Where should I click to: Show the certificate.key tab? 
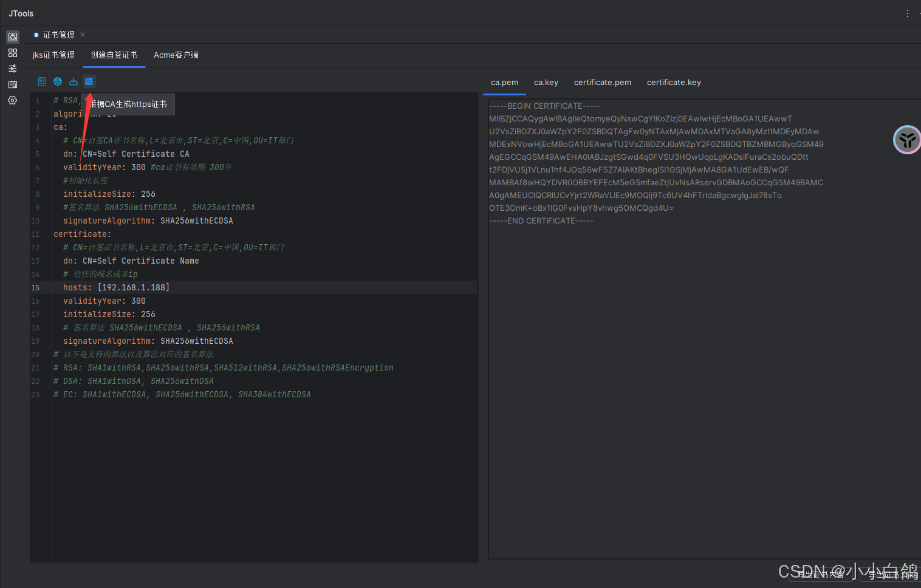pos(674,83)
